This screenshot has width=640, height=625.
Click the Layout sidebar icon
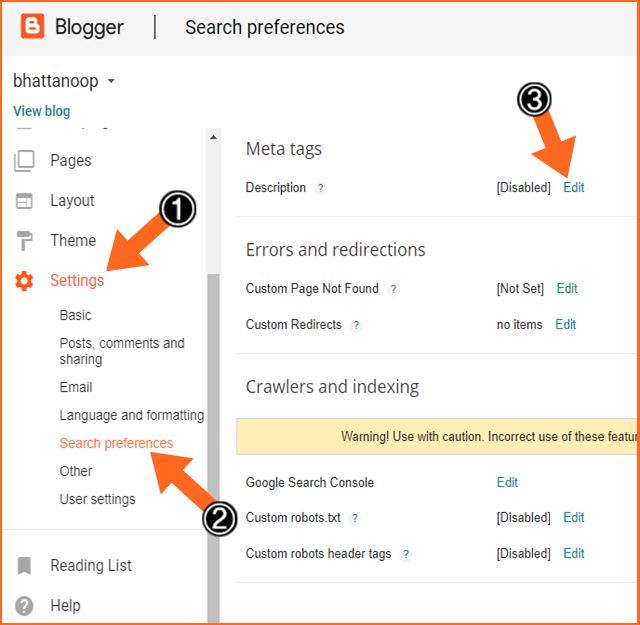coord(25,201)
